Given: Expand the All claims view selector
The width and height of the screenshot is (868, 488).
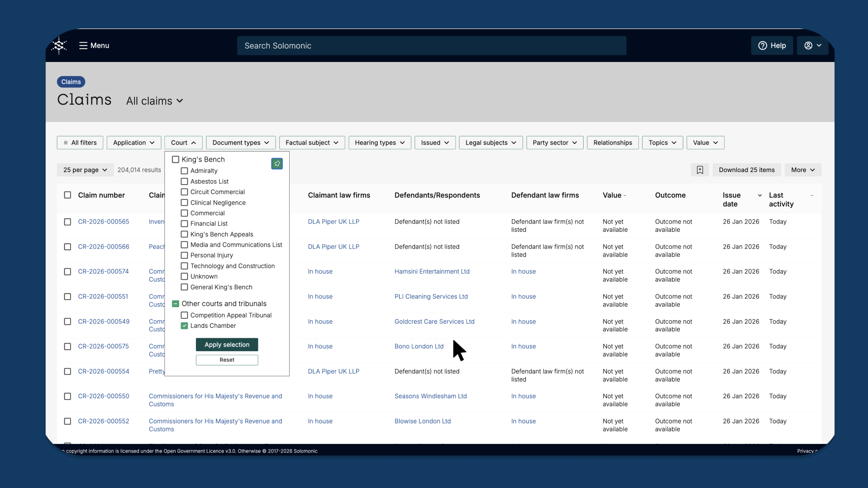Looking at the screenshot, I should 155,101.
